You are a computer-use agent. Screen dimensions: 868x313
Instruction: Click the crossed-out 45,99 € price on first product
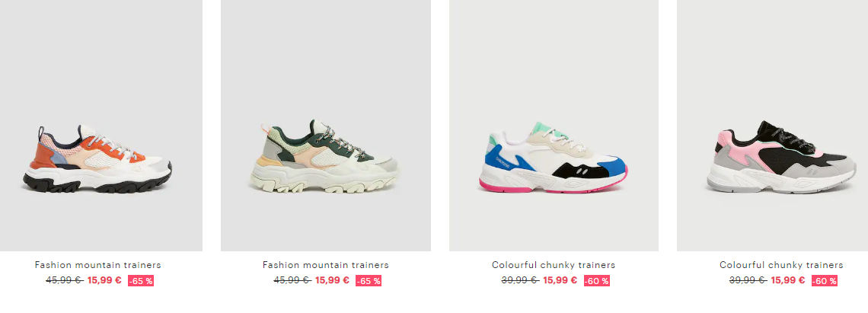point(64,280)
